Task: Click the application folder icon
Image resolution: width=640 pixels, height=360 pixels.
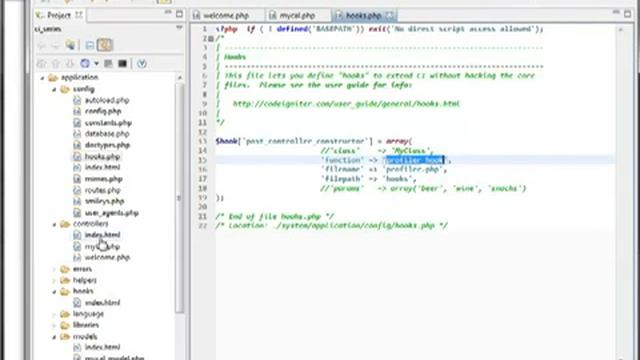Action: point(53,78)
